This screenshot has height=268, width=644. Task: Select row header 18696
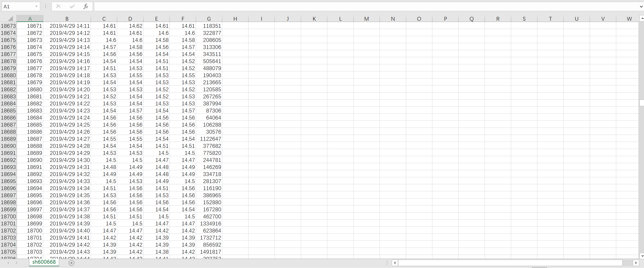point(8,188)
